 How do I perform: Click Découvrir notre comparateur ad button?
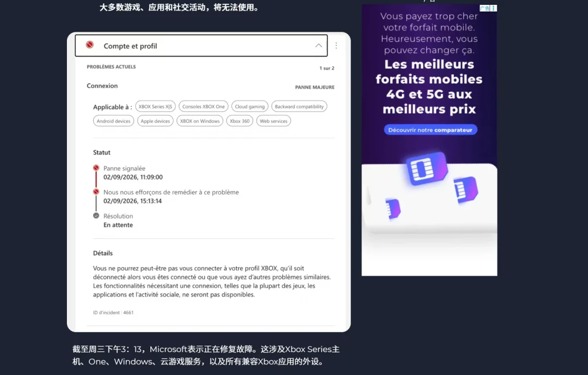coord(430,130)
